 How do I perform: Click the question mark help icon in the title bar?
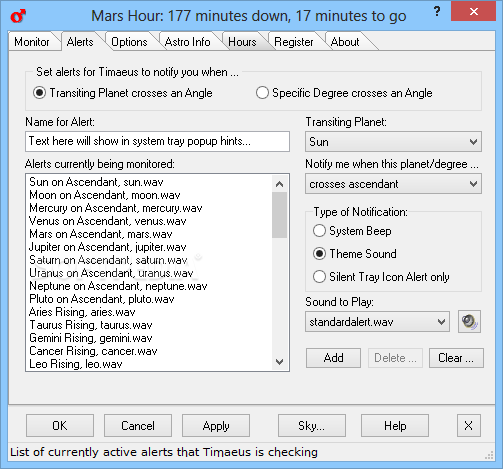click(x=437, y=12)
